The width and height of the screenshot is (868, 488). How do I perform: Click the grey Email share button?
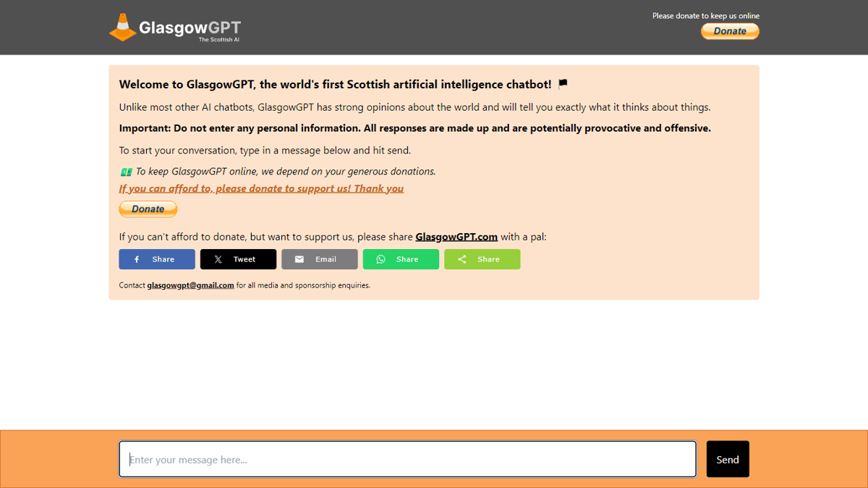tap(320, 259)
